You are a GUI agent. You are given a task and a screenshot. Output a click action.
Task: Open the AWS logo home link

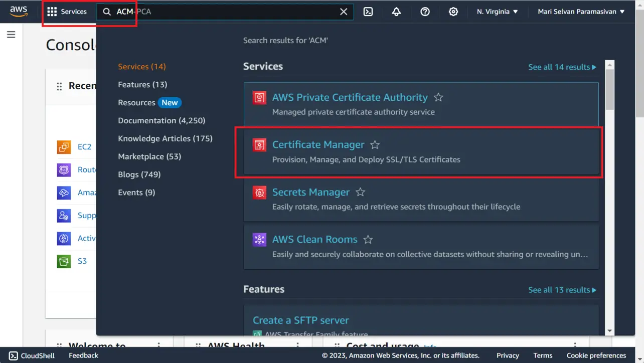[19, 11]
